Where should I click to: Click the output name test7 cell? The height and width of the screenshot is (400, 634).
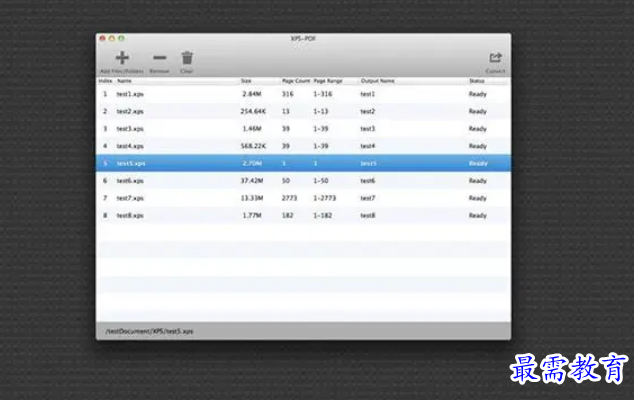[368, 198]
